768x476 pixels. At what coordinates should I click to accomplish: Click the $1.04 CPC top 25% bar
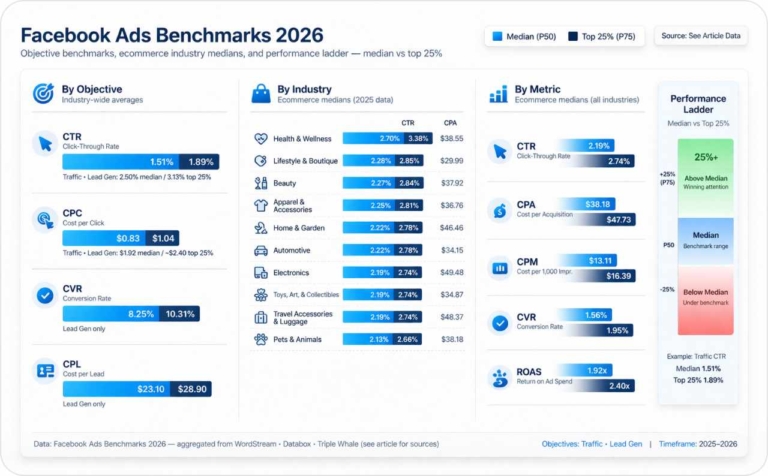[162, 238]
